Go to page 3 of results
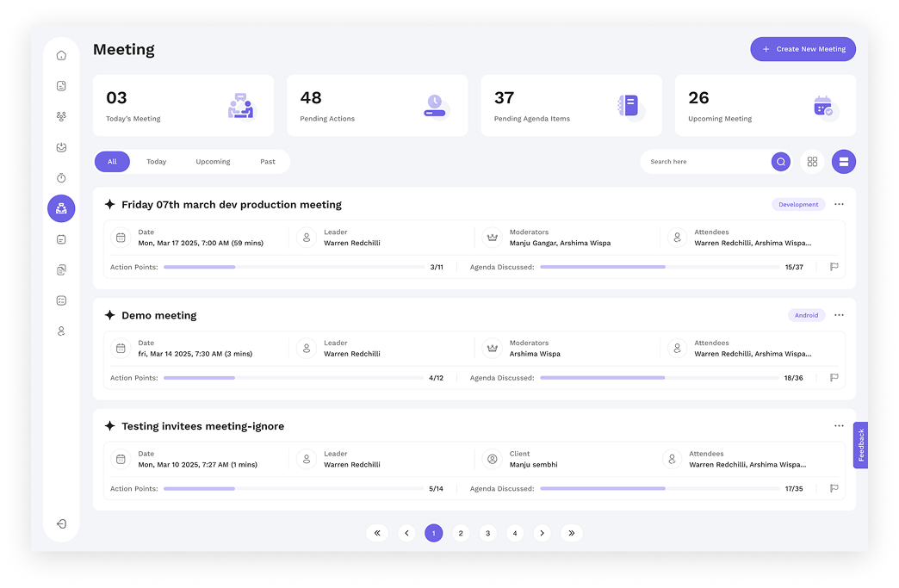Image resolution: width=899 pixels, height=588 pixels. 487,534
